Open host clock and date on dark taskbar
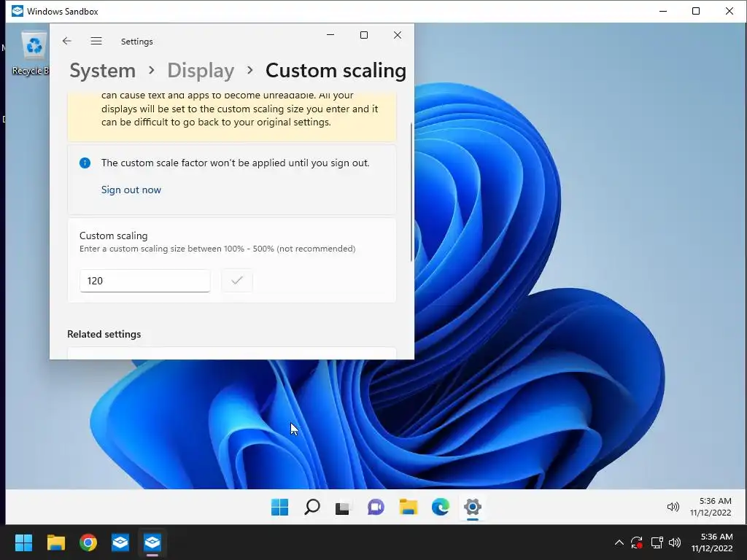Image resolution: width=747 pixels, height=560 pixels. (x=712, y=542)
